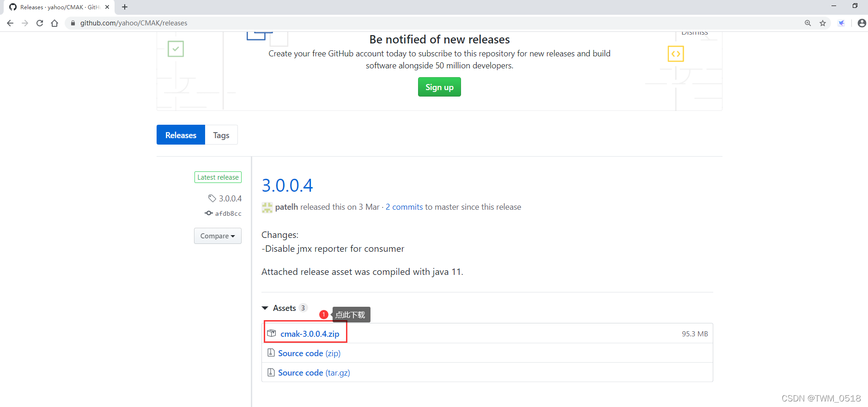Viewport: 868px width, 407px height.
Task: Click the Be notified of new releases heading
Action: click(439, 39)
